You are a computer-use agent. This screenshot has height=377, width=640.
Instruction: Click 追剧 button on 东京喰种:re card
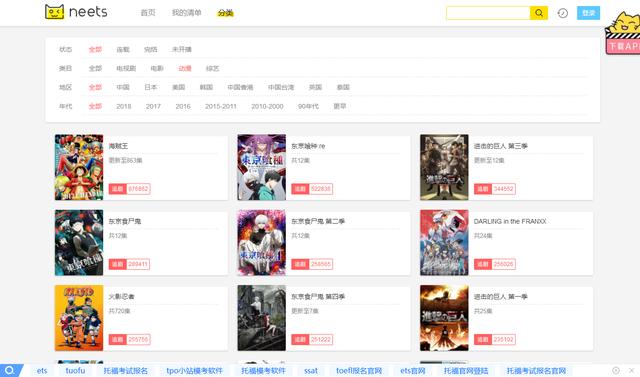point(300,189)
